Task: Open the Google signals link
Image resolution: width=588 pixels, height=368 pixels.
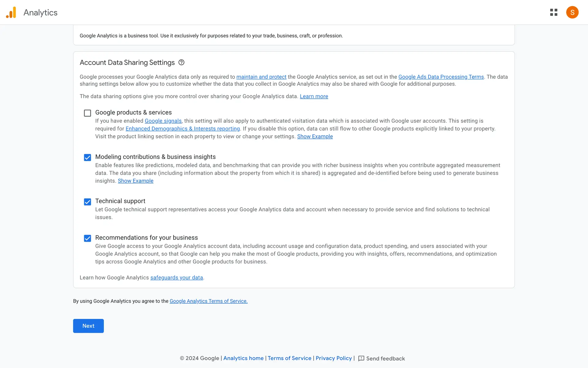Action: coord(163,121)
